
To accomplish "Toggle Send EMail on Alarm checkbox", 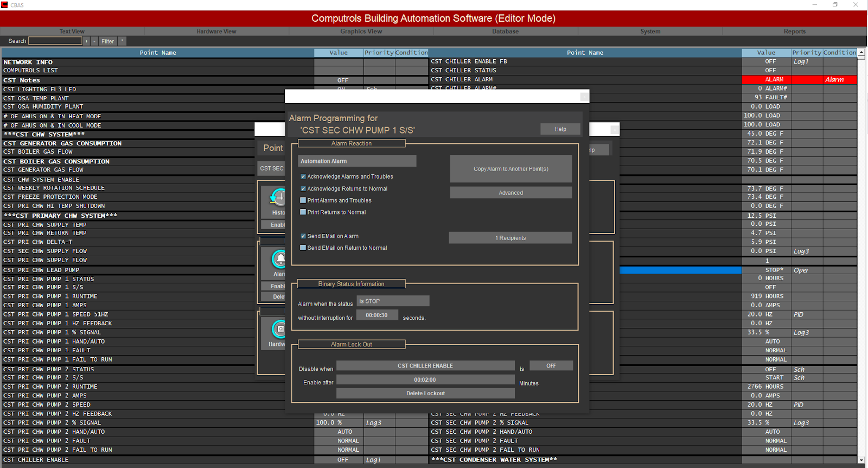I will [303, 236].
